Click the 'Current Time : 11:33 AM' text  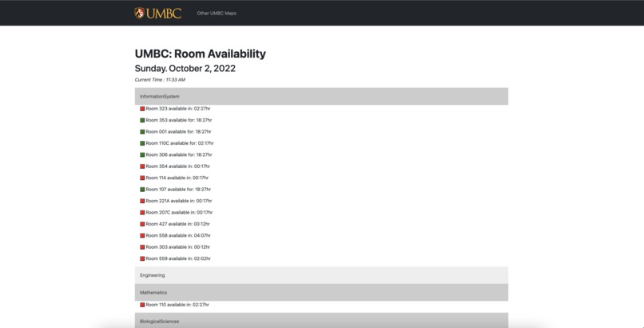(160, 80)
